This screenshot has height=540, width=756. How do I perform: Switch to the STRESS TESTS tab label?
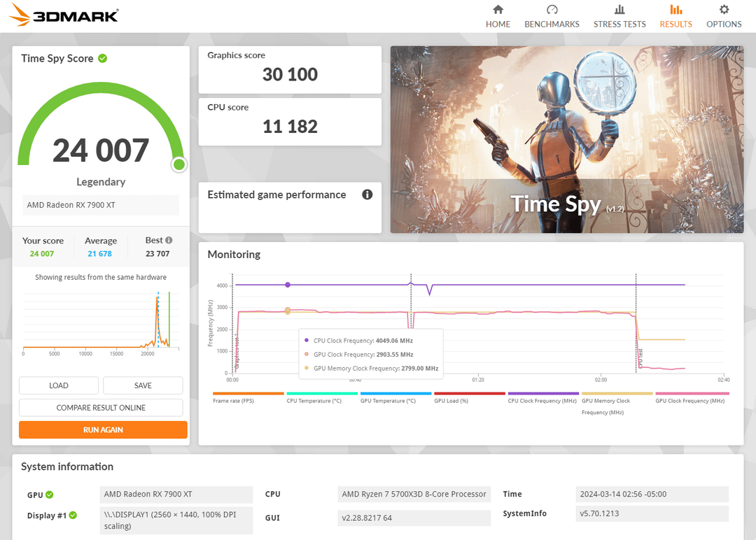pyautogui.click(x=619, y=24)
